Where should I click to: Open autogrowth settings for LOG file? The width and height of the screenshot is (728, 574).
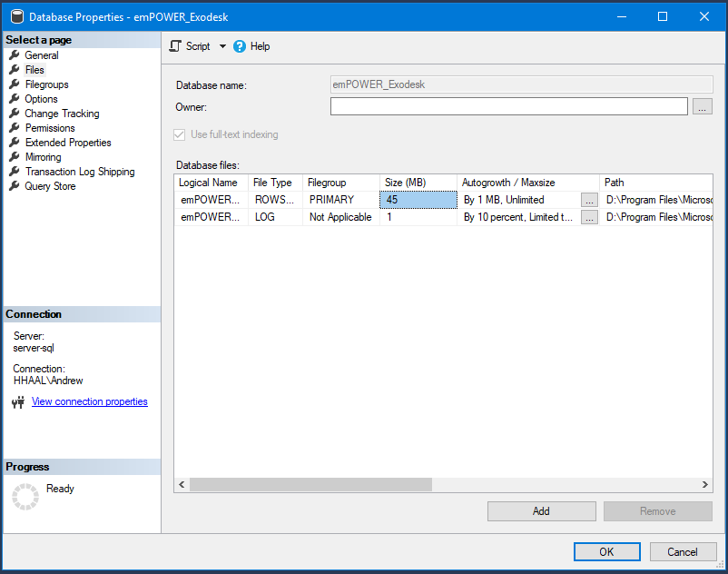point(589,217)
